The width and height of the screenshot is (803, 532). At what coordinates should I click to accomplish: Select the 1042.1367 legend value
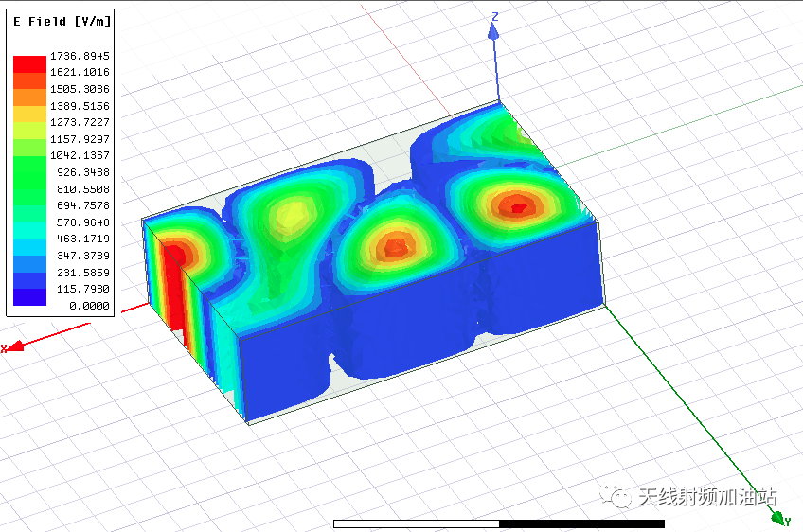click(80, 155)
